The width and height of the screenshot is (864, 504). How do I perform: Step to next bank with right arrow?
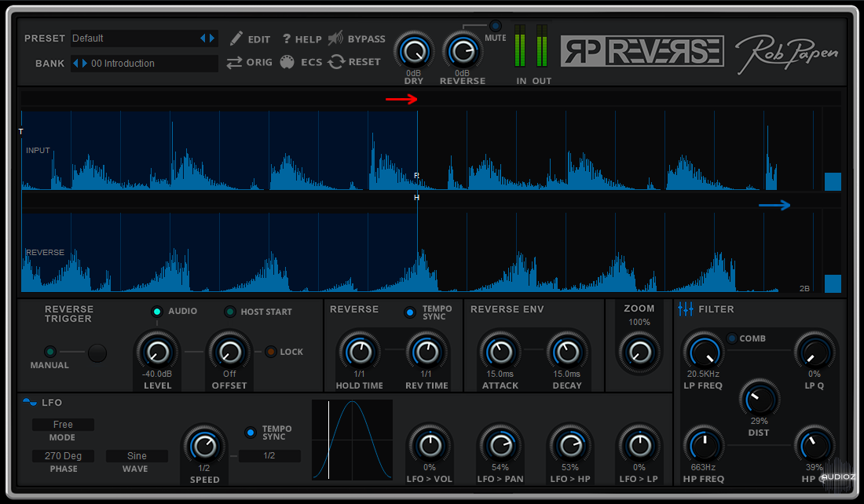[84, 64]
